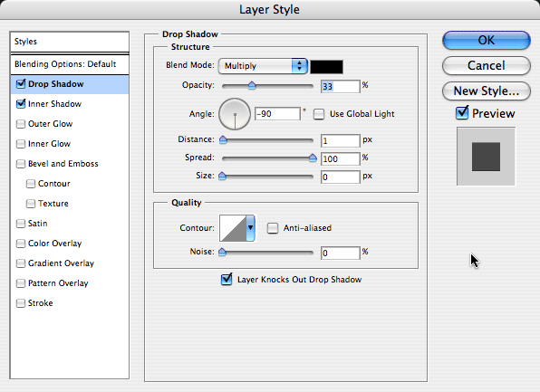Click the OK button
Viewport: 540px width, 392px height.
[486, 40]
